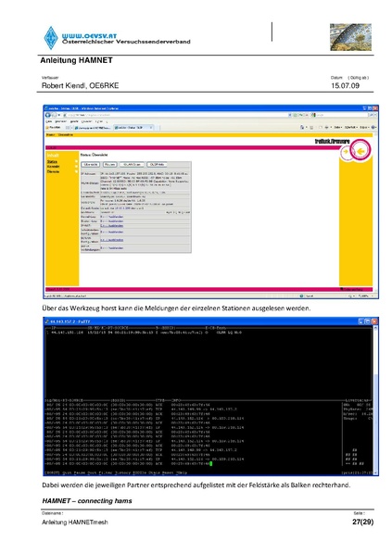Screen dimensions: 392x554
Task: Click the first ausblenden link in status table
Action: [116, 217]
